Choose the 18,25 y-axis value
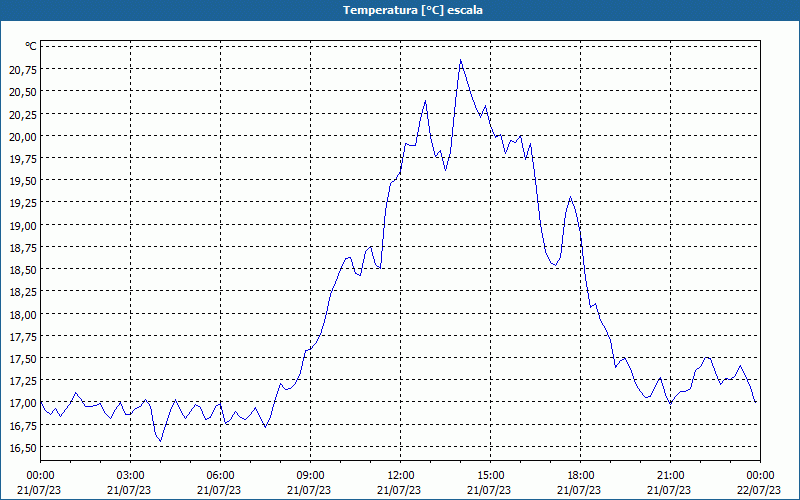 [x=23, y=292]
